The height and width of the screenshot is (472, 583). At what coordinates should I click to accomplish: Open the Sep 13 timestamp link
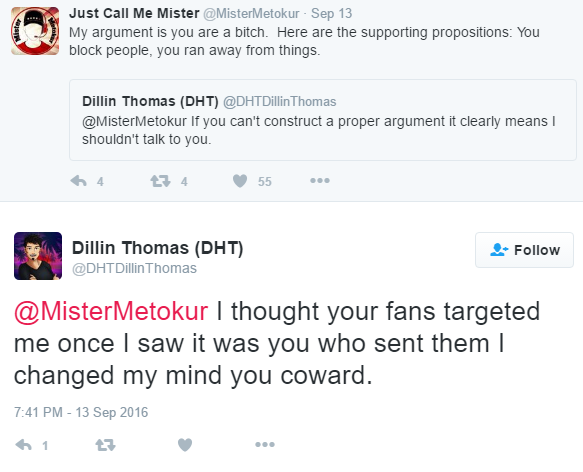(x=331, y=14)
